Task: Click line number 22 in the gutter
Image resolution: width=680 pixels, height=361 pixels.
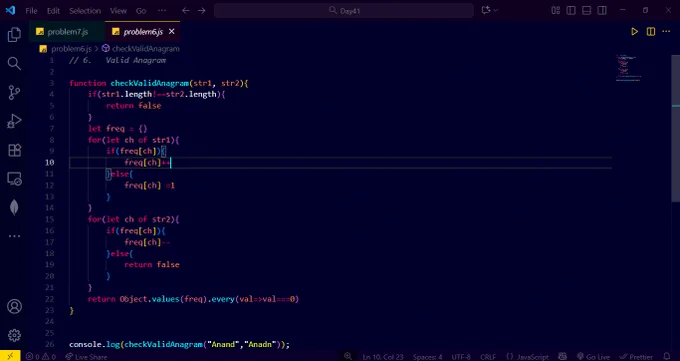Action: tap(49, 299)
